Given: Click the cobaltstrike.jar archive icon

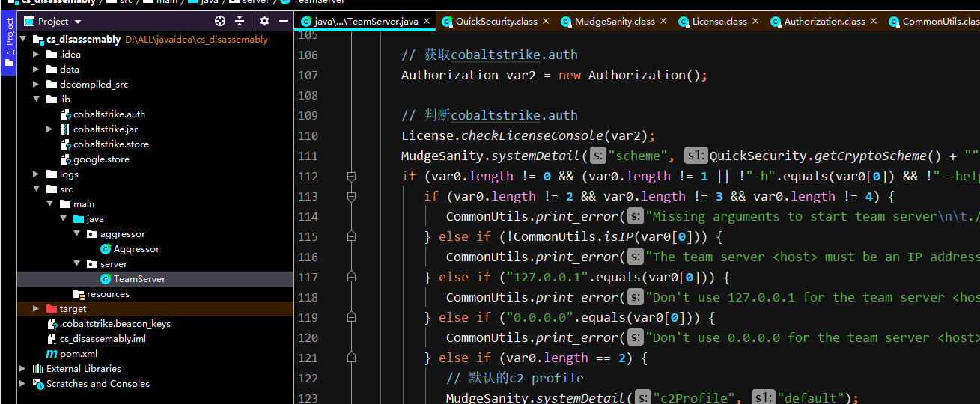Looking at the screenshot, I should [x=65, y=129].
